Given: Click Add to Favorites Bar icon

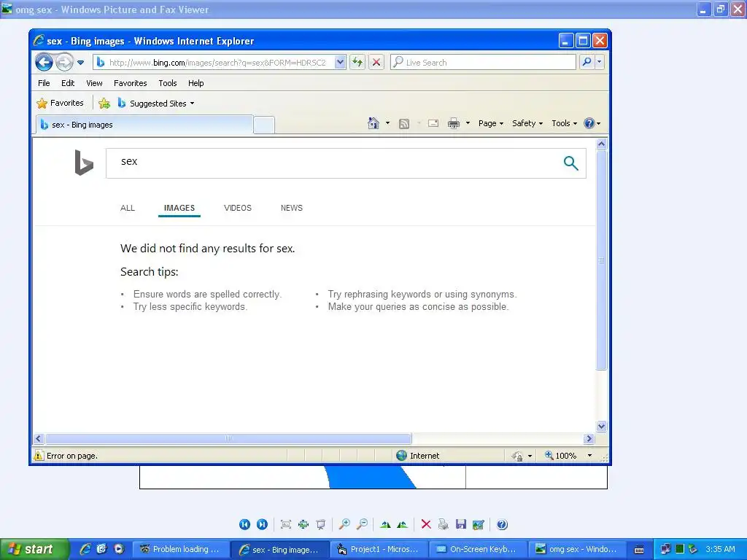Looking at the screenshot, I should point(104,103).
